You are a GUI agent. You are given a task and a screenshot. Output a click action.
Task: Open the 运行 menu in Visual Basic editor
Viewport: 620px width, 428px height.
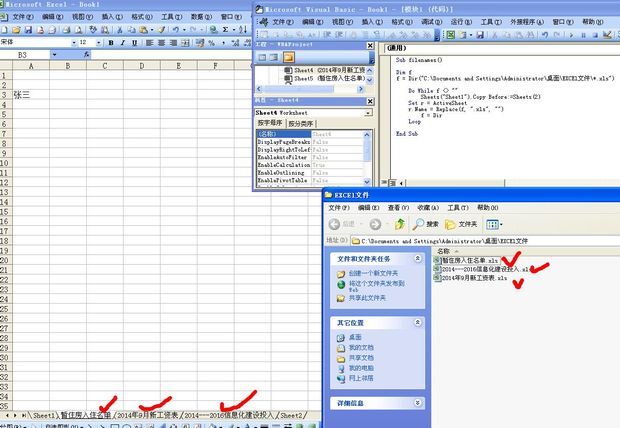click(x=461, y=22)
